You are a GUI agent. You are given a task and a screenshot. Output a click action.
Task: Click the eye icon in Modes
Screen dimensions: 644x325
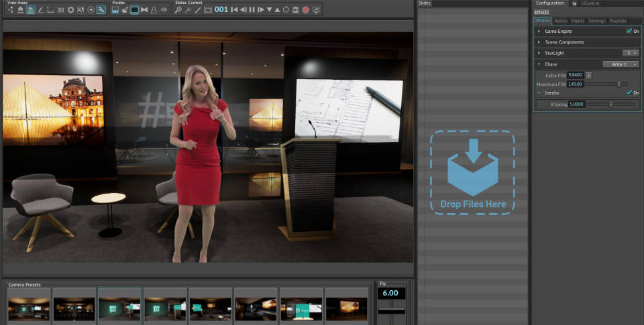pos(164,10)
